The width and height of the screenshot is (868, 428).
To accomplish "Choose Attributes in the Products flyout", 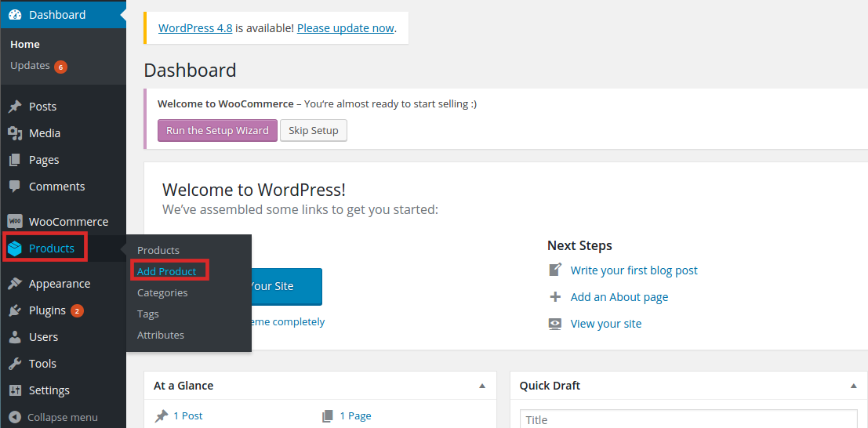I will 161,335.
